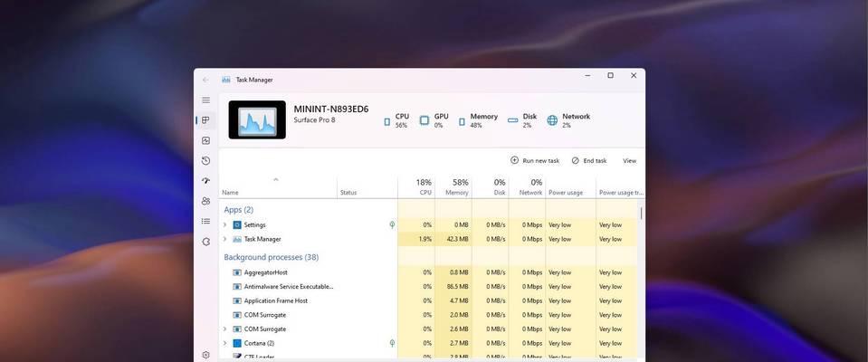The height and width of the screenshot is (362, 868).
Task: Click the process list vertical scrollbar
Action: click(x=641, y=214)
